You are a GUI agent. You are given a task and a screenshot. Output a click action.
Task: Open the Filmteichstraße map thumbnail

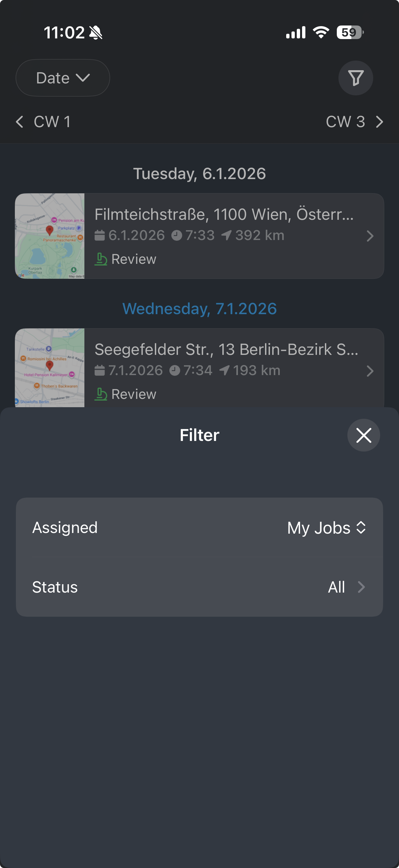tap(50, 236)
